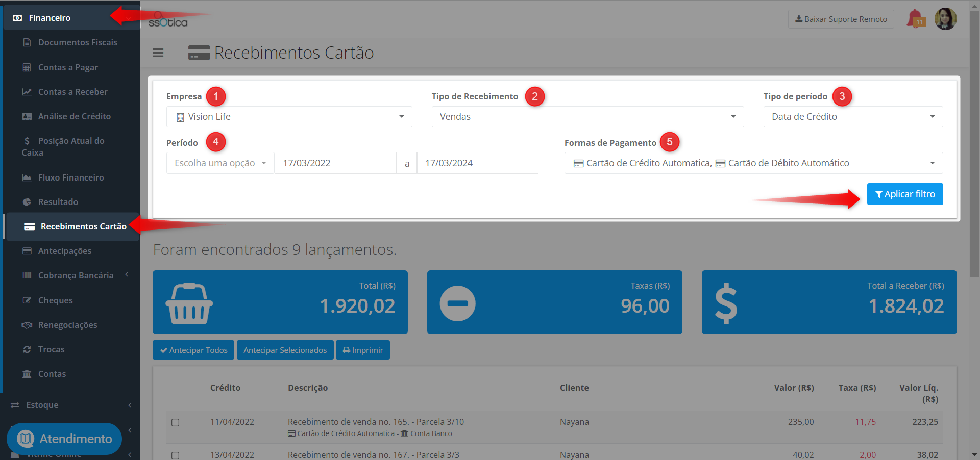Open the user profile avatar
The width and height of the screenshot is (980, 460).
pos(945,19)
